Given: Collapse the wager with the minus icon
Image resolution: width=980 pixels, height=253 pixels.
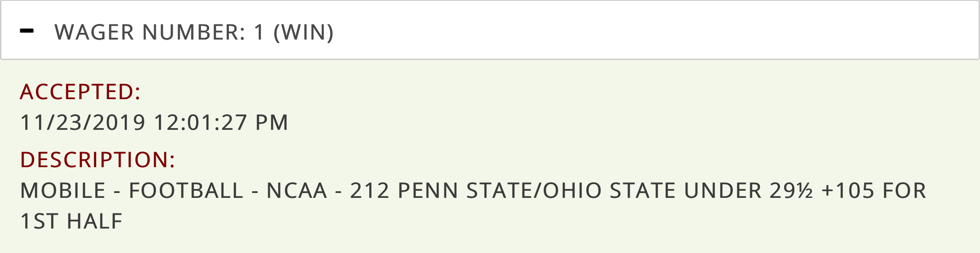Looking at the screenshot, I should [x=27, y=31].
